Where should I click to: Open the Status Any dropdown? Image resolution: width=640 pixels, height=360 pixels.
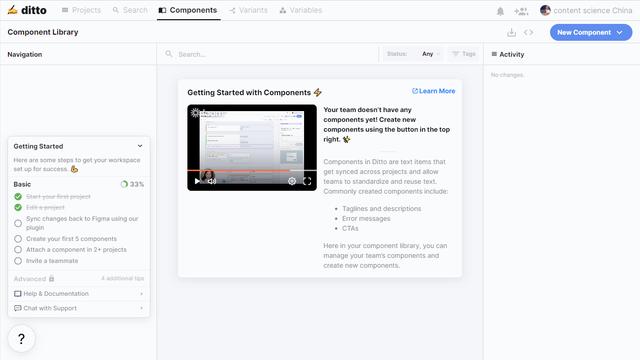413,54
